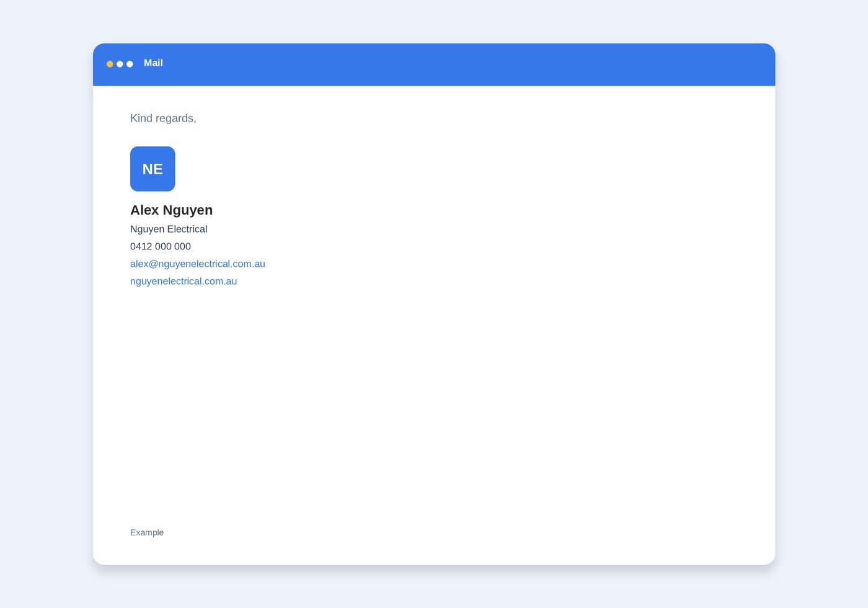This screenshot has width=868, height=608.
Task: Click the Mail title text
Action: pyautogui.click(x=153, y=63)
